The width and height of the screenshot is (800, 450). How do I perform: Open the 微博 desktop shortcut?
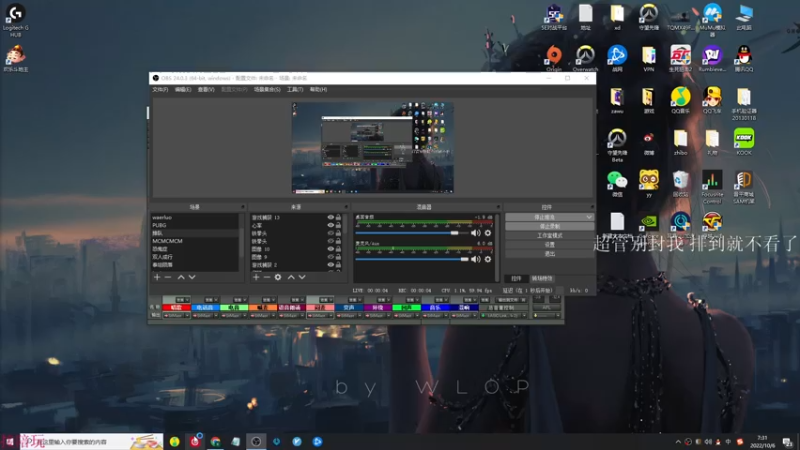pos(648,141)
